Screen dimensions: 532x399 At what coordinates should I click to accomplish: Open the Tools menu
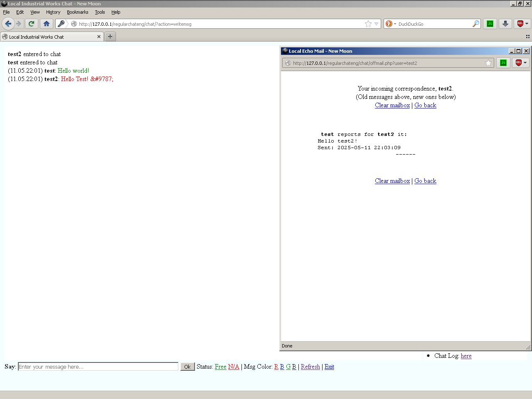coord(100,12)
